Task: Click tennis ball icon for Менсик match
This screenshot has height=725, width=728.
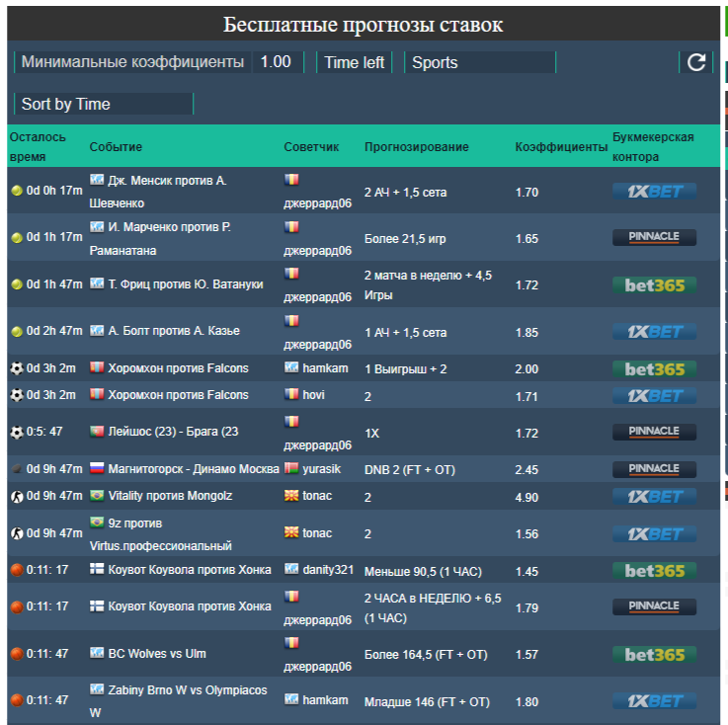Action: click(x=17, y=191)
